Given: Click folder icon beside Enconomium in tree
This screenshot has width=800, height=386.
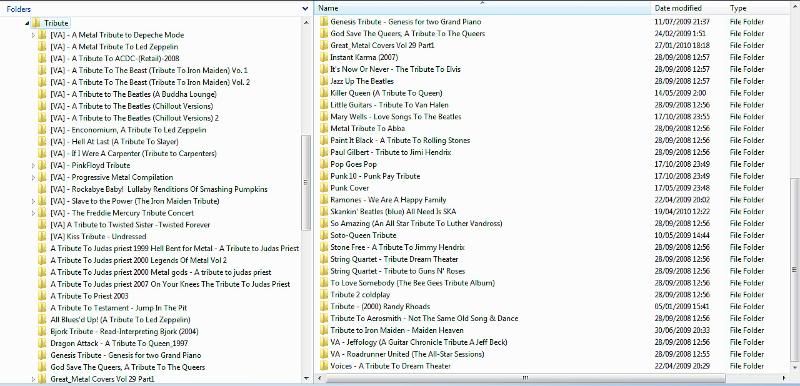Looking at the screenshot, I should (x=42, y=130).
